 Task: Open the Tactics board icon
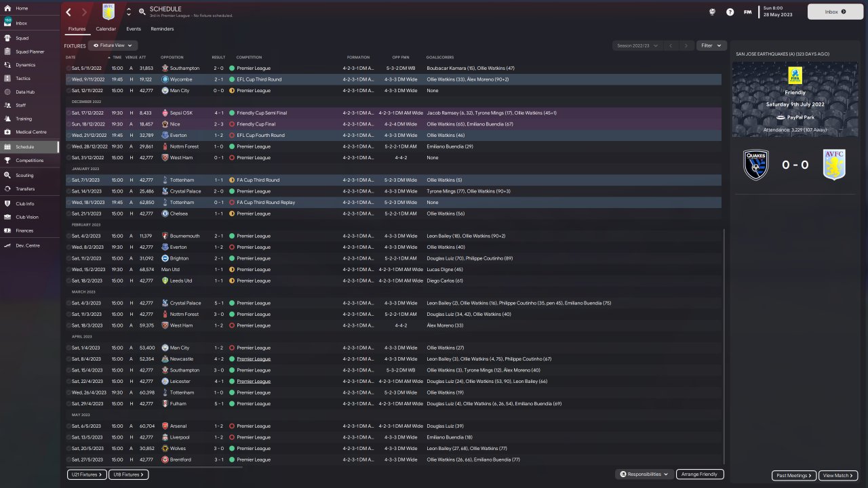pyautogui.click(x=7, y=79)
